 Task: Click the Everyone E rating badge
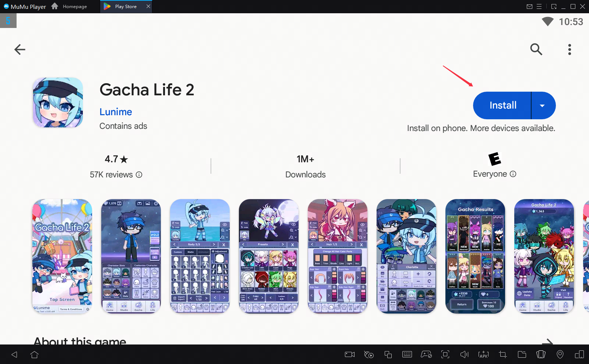[495, 159]
